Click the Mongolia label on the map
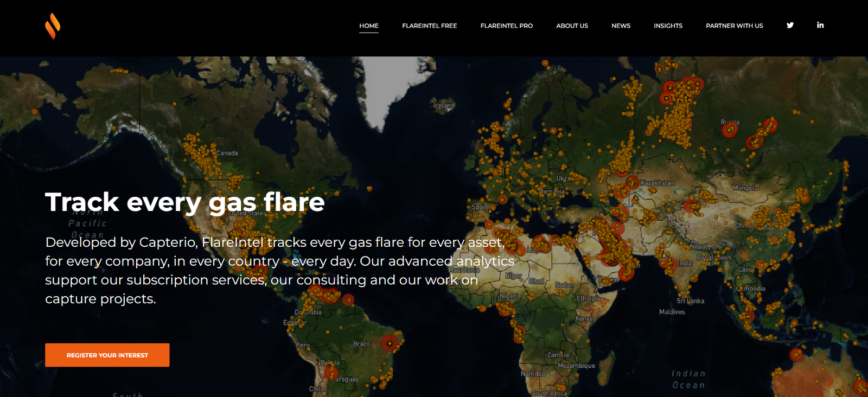Viewport: 868px width, 397px height. point(746,188)
